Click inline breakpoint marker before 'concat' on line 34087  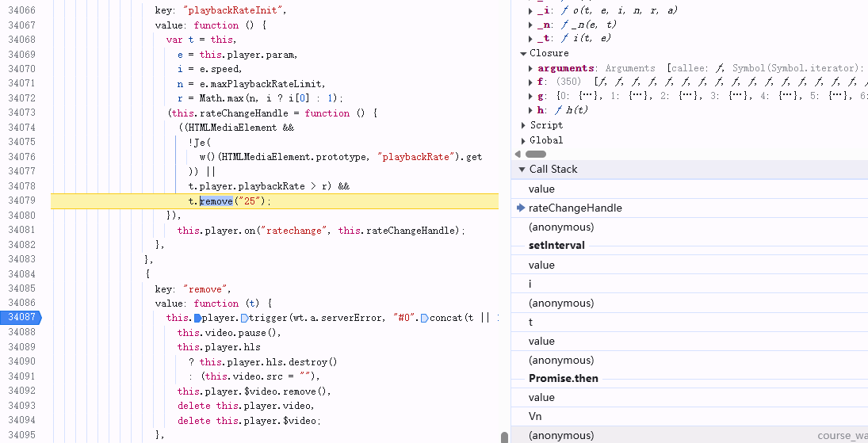[424, 318]
